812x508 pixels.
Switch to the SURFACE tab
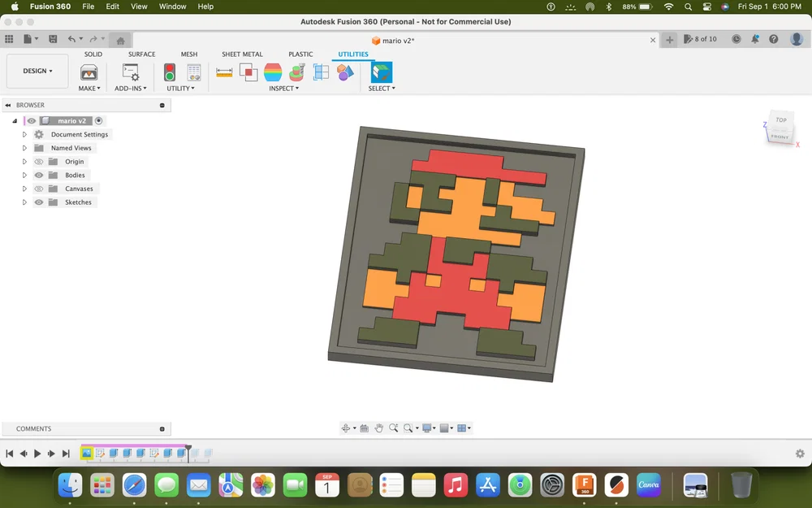141,54
